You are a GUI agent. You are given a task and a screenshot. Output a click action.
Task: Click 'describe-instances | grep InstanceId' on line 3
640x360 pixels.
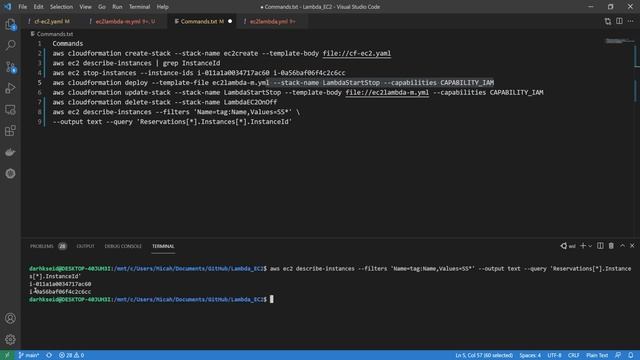[151, 63]
